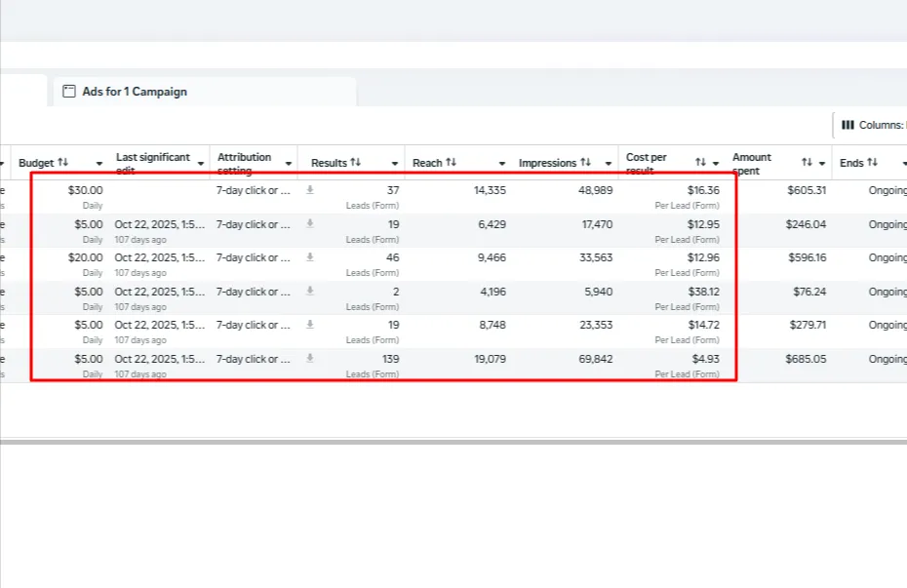This screenshot has width=907, height=588.
Task: Click the Budget column header
Action: coord(36,163)
